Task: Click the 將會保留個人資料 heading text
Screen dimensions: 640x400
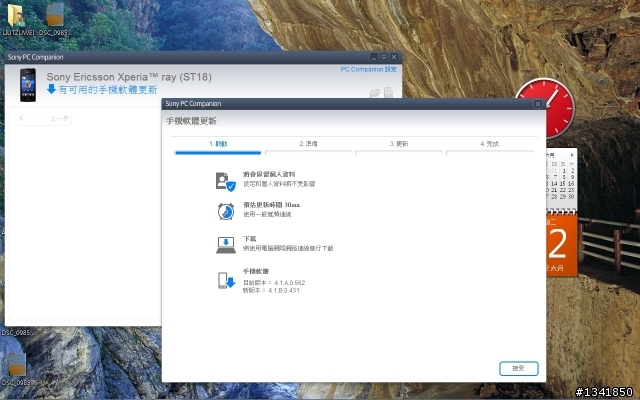Action: point(269,174)
